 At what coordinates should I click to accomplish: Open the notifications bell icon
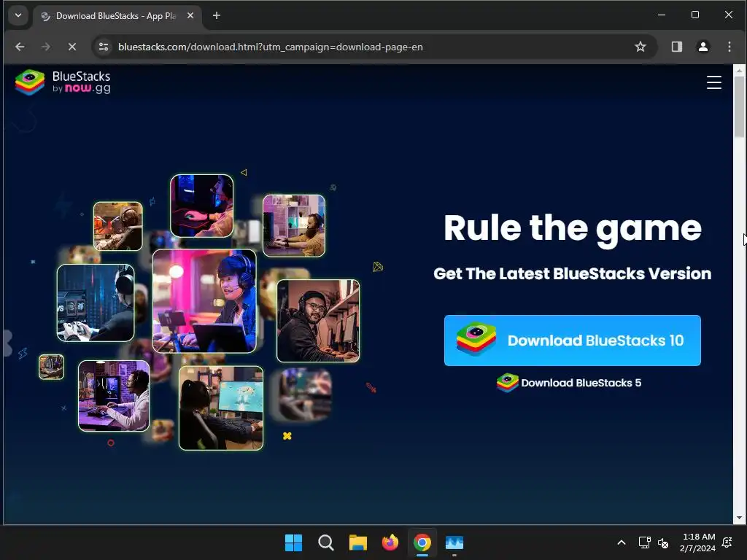pos(727,542)
